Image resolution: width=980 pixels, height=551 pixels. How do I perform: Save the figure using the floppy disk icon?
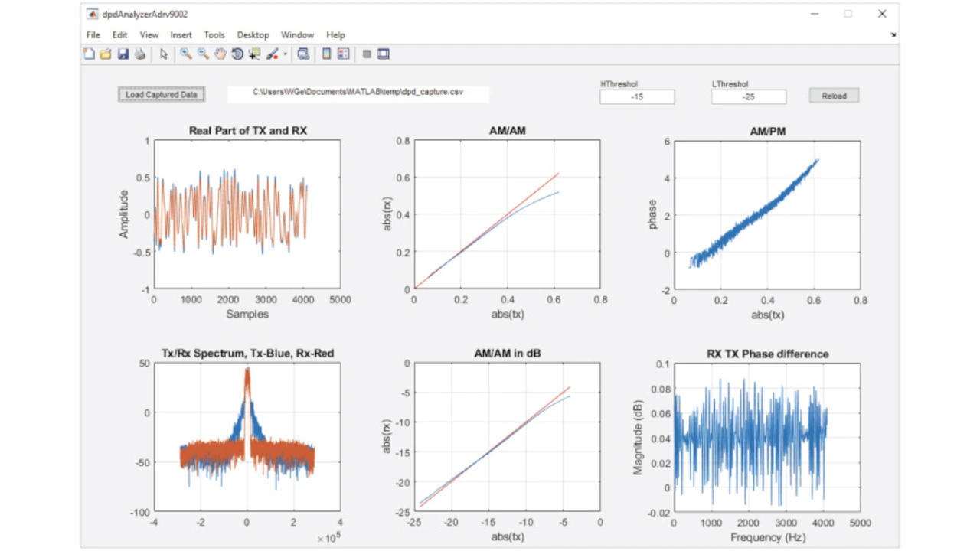coord(122,54)
